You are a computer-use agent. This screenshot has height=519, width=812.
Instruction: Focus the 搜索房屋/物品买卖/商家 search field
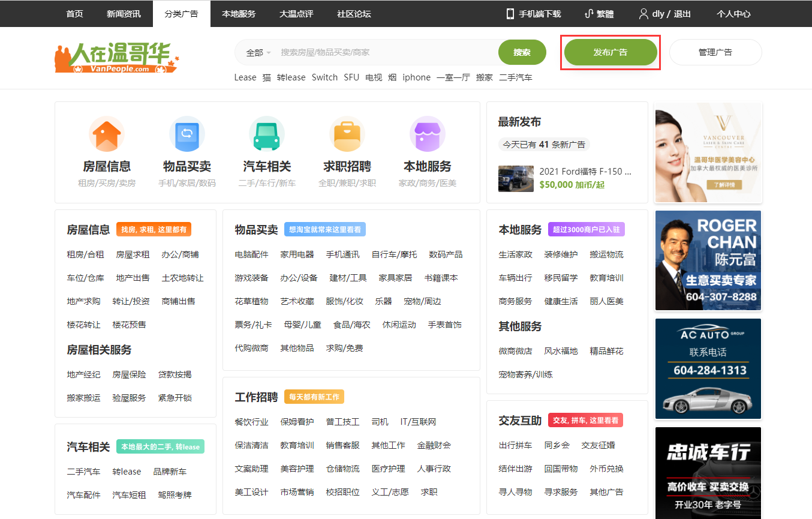[386, 52]
